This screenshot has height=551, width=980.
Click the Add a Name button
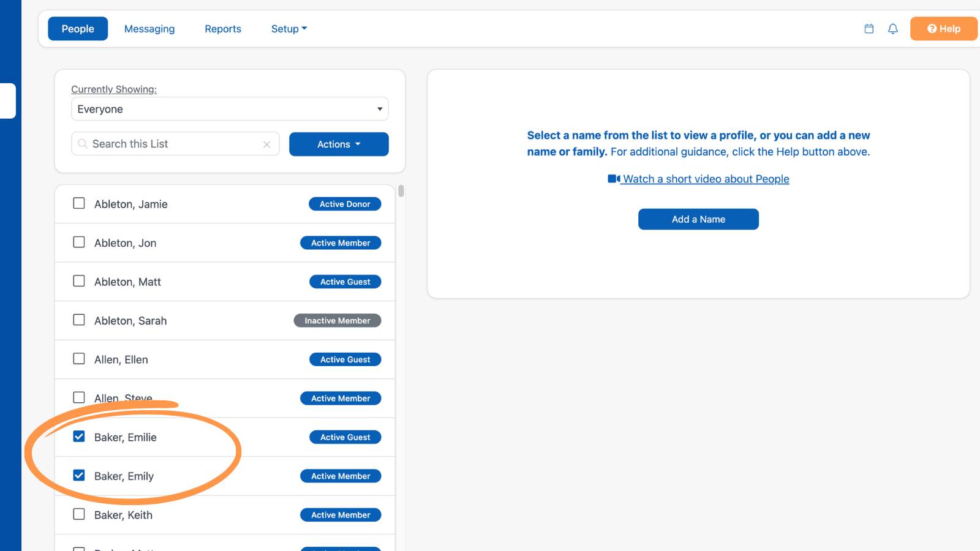(x=698, y=219)
